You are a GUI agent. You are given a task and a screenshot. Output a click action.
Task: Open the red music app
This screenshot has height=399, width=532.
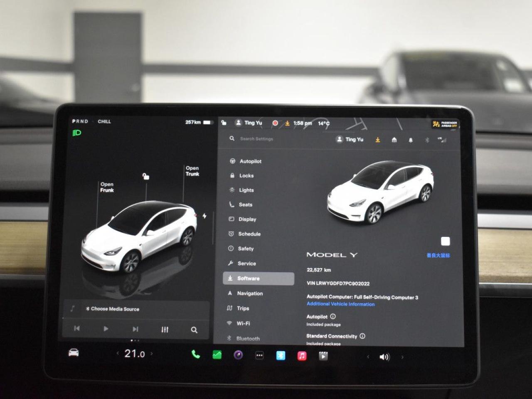pos(302,356)
